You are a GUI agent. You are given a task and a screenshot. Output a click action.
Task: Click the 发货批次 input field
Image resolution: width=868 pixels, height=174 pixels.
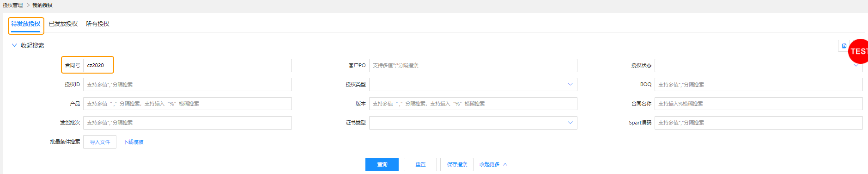[188, 123]
